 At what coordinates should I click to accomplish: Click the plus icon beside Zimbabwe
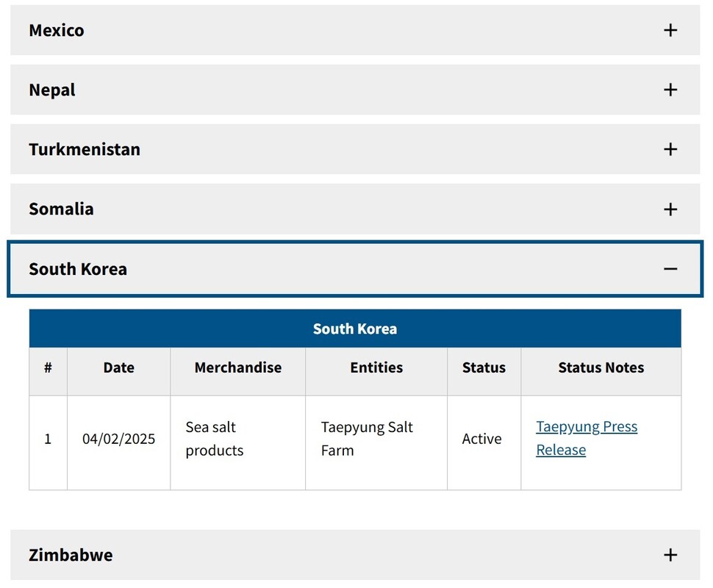[670, 555]
